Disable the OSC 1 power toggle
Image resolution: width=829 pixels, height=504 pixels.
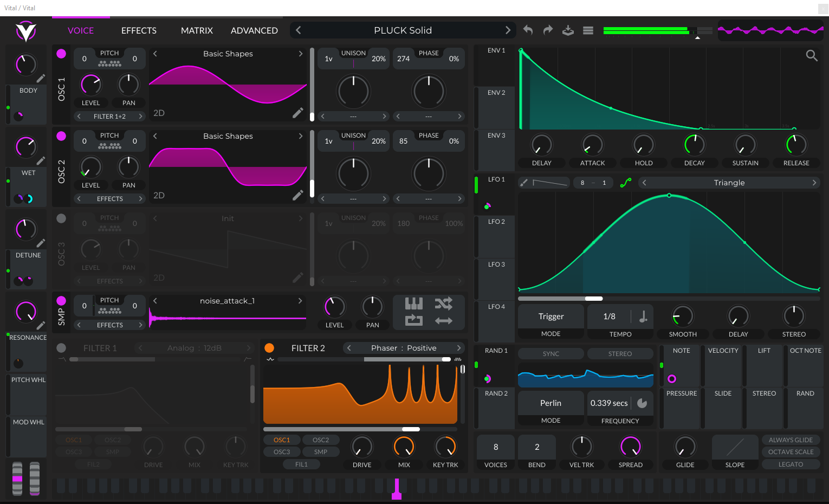(61, 54)
